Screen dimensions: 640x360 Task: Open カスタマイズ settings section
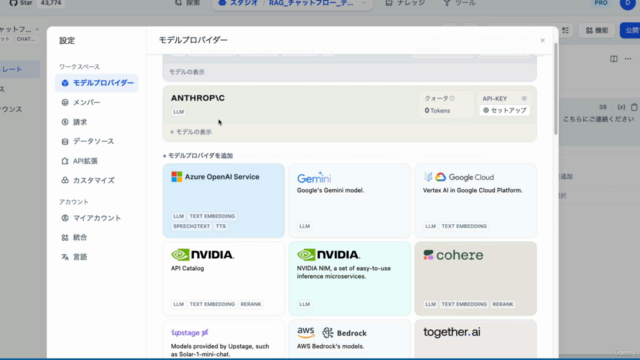click(93, 180)
